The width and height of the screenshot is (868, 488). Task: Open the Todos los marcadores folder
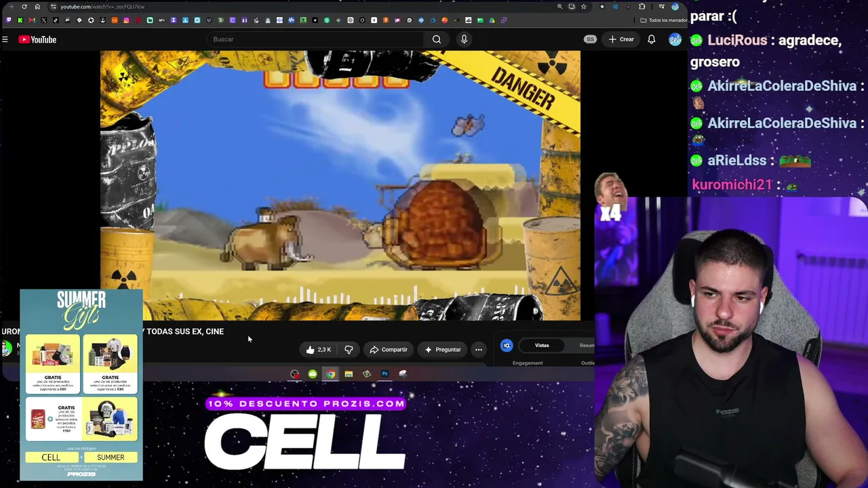(665, 20)
